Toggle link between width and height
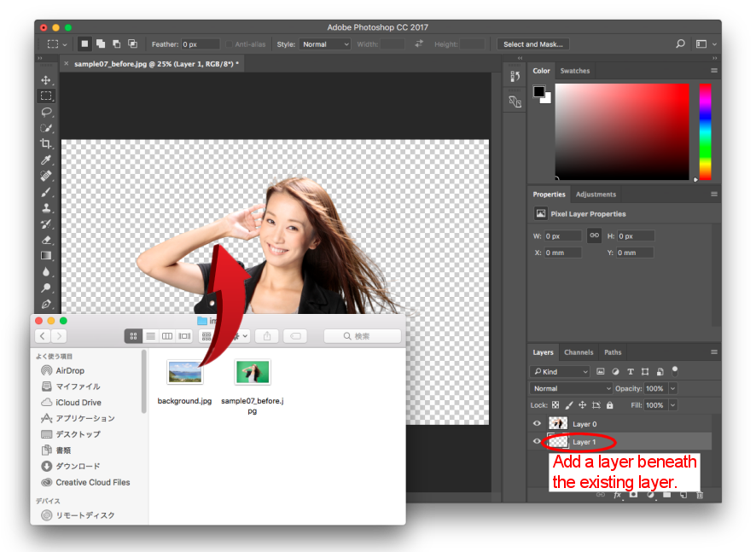This screenshot has width=756, height=552. click(x=595, y=235)
